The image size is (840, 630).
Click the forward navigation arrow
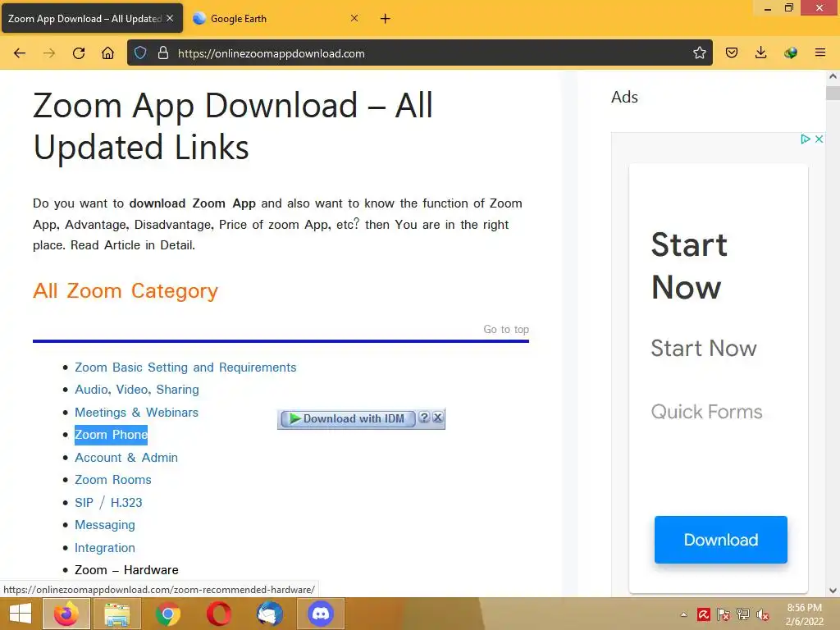pos(49,53)
